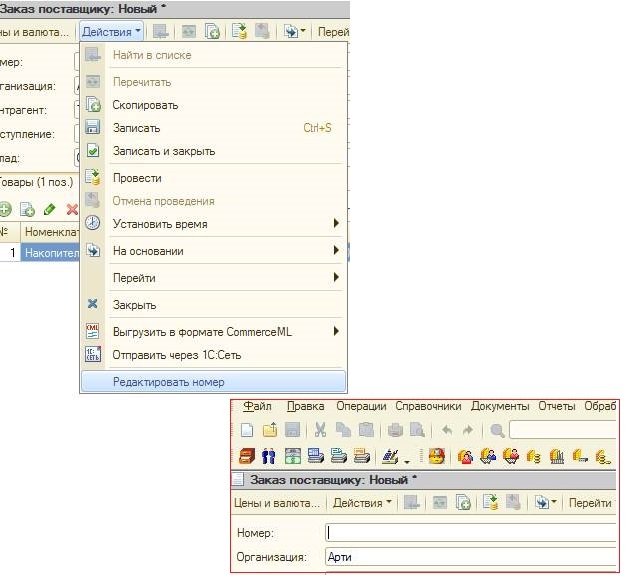
Task: Click Номенклат column header
Action: [50, 232]
